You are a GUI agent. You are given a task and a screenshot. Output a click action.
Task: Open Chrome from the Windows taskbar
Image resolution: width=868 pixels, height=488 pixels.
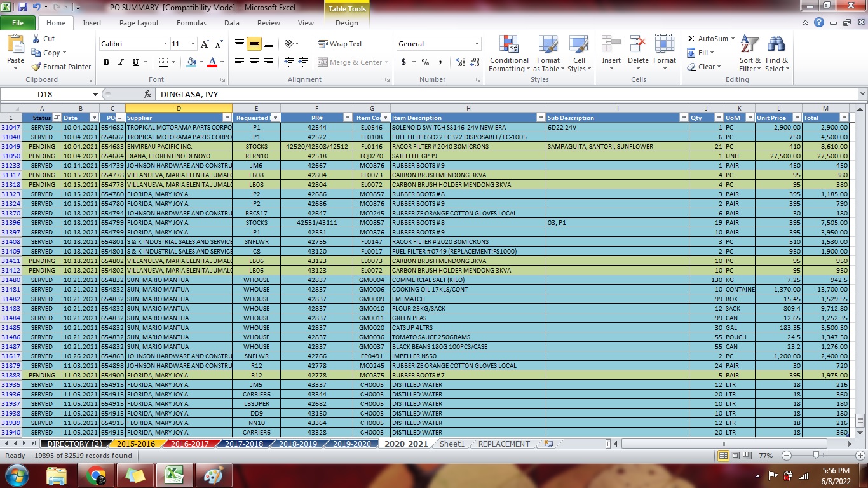[96, 475]
